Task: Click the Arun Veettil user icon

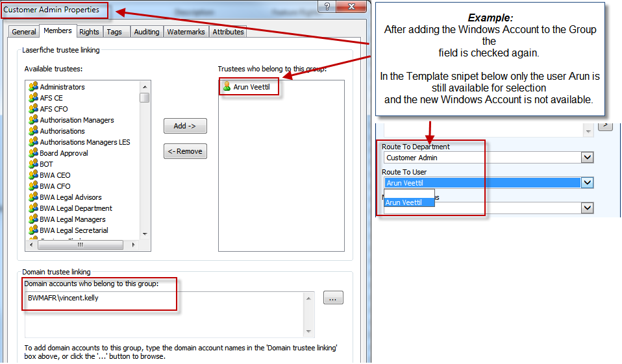Action: (227, 86)
